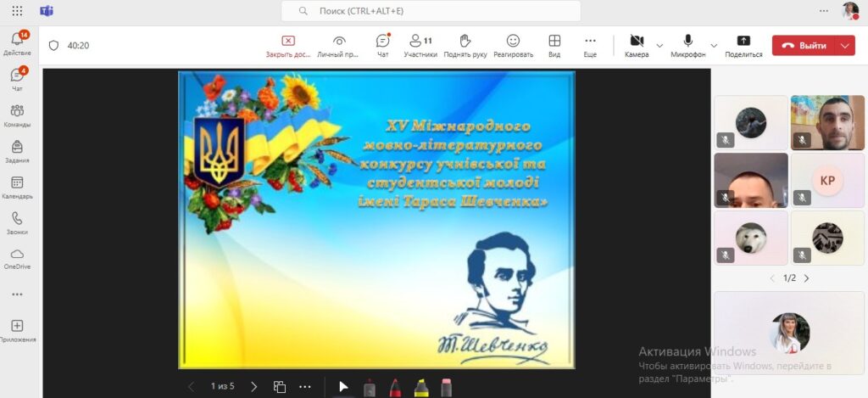
Task: Open the Реагировать reactions menu
Action: (x=513, y=45)
